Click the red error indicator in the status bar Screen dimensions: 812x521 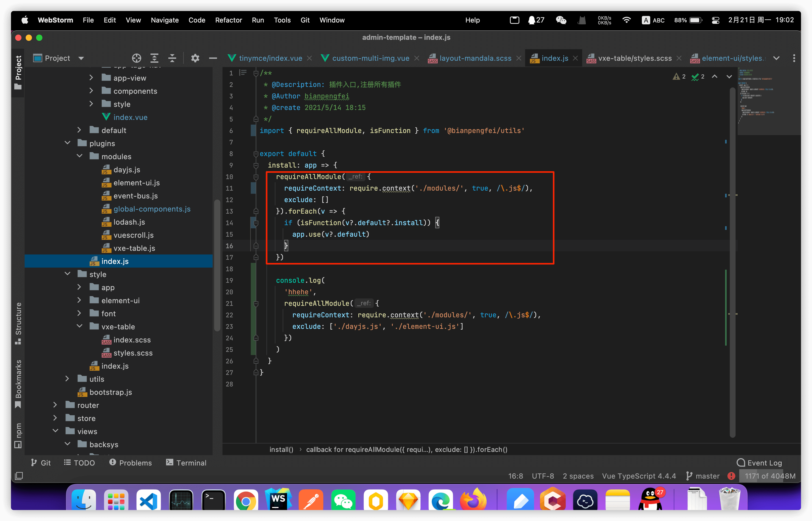pos(731,476)
